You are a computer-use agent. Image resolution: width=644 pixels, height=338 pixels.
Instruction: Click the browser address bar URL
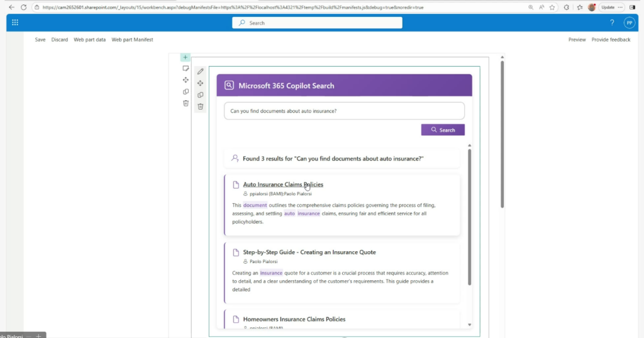tap(233, 8)
